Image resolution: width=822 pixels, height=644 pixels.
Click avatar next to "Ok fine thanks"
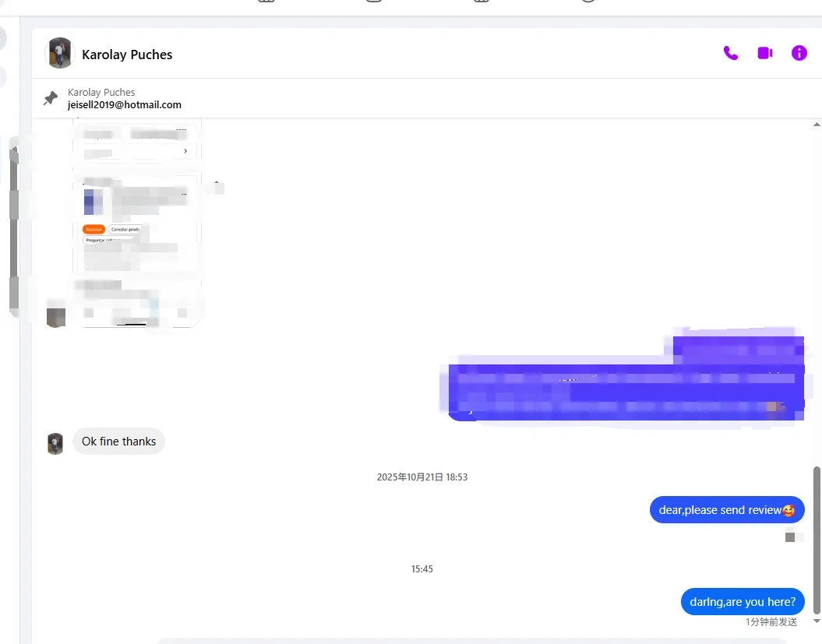tap(55, 443)
